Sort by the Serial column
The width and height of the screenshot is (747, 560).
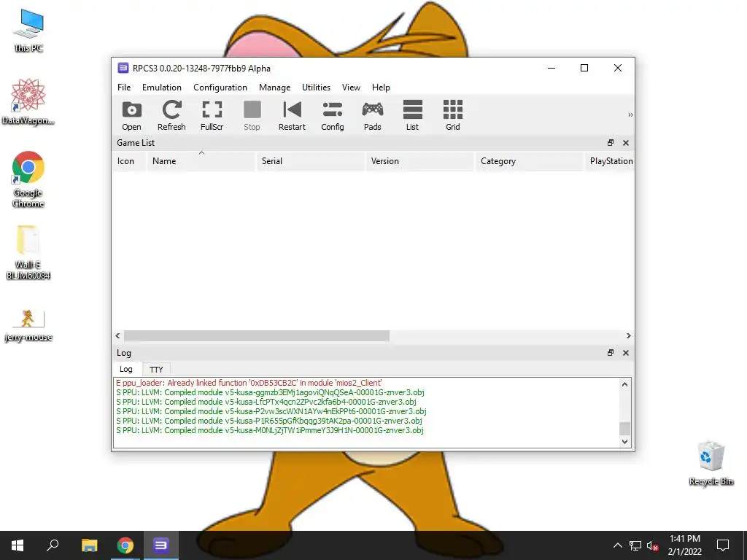click(x=311, y=161)
